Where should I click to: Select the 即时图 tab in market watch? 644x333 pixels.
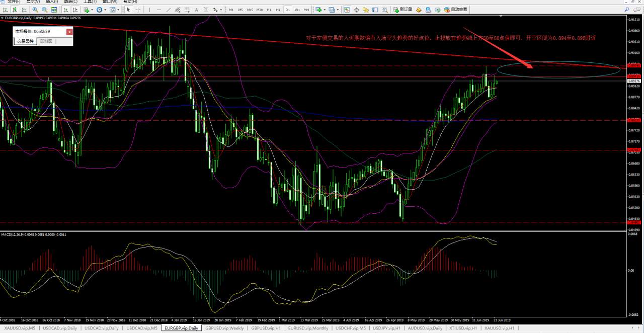[46, 41]
